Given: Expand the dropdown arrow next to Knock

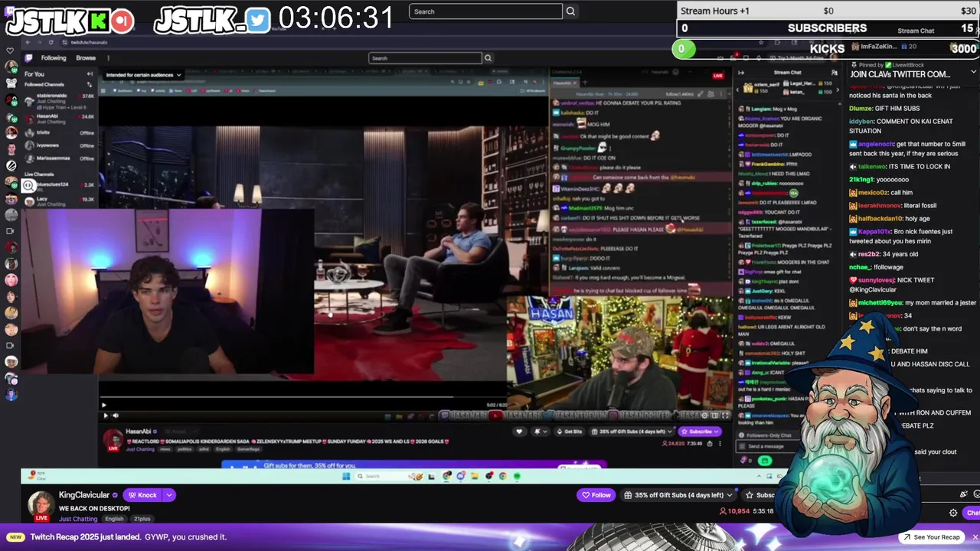Looking at the screenshot, I should [x=168, y=495].
